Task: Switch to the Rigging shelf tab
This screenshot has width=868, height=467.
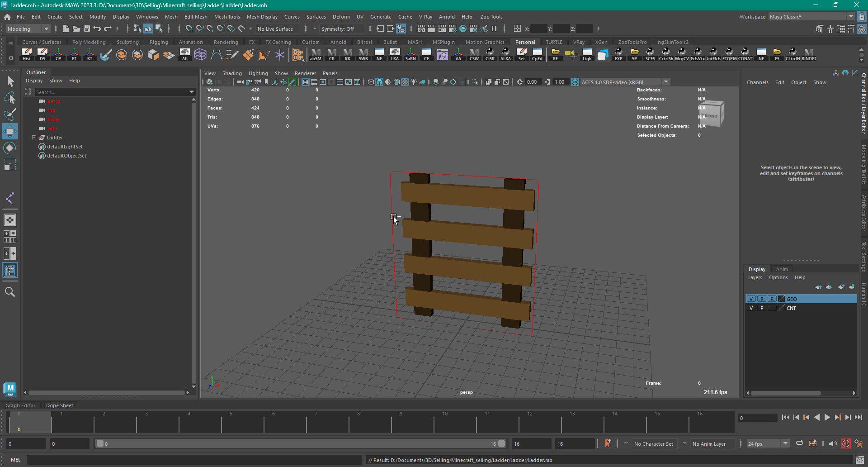Action: click(x=159, y=42)
